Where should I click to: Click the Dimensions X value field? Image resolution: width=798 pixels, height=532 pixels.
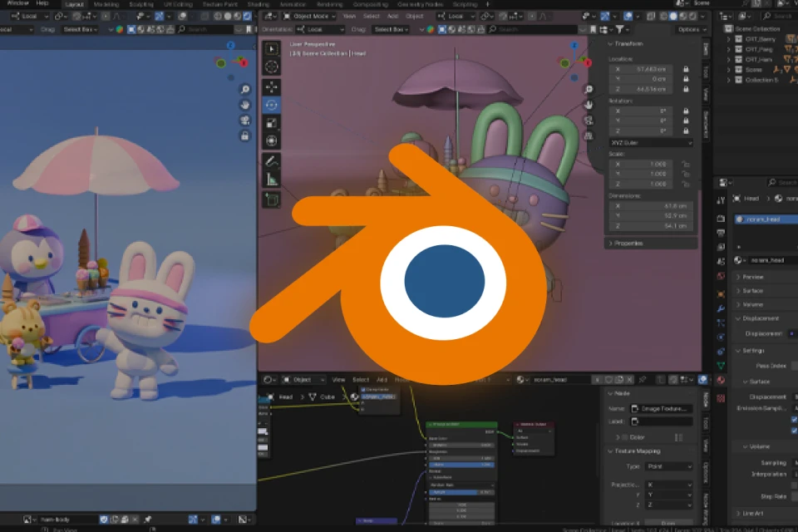(651, 206)
